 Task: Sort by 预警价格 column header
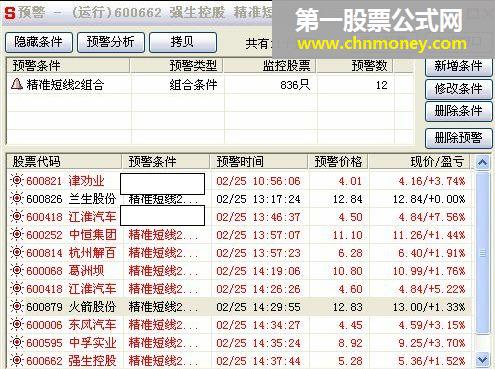point(338,162)
